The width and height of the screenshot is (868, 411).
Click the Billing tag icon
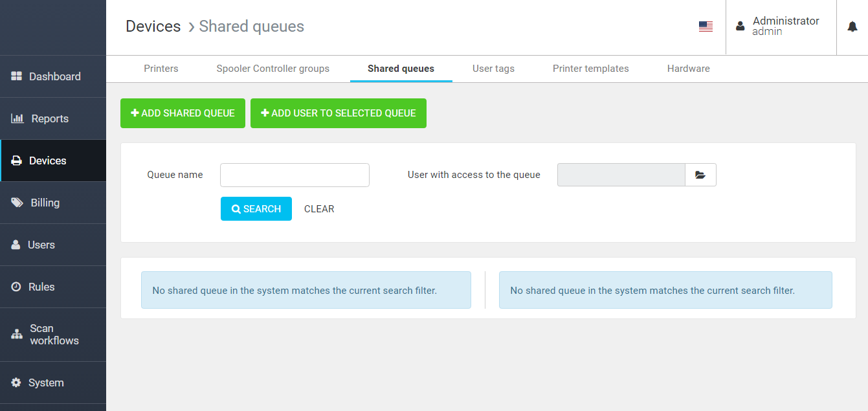[x=17, y=203]
